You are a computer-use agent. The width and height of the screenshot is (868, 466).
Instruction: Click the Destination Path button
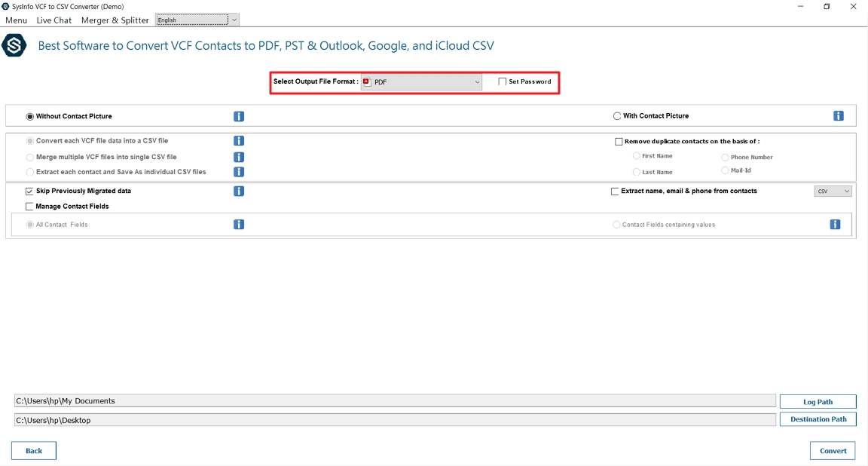pyautogui.click(x=818, y=419)
